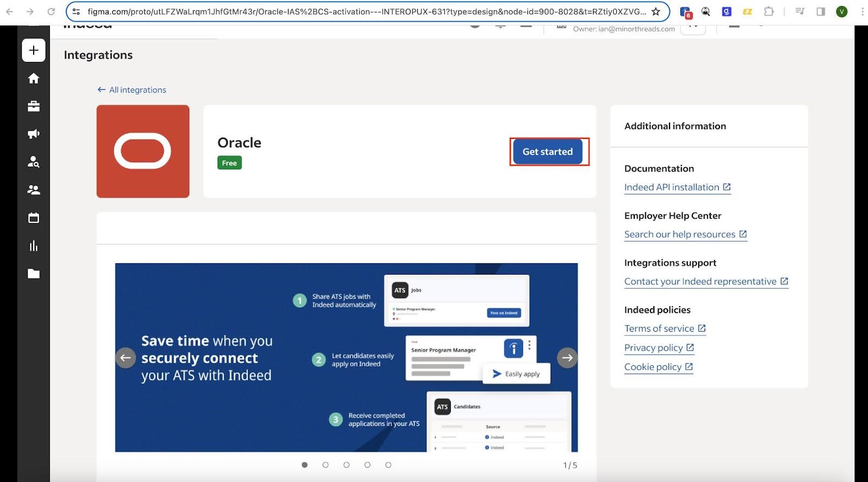Select fourth carousel dot

pyautogui.click(x=367, y=465)
